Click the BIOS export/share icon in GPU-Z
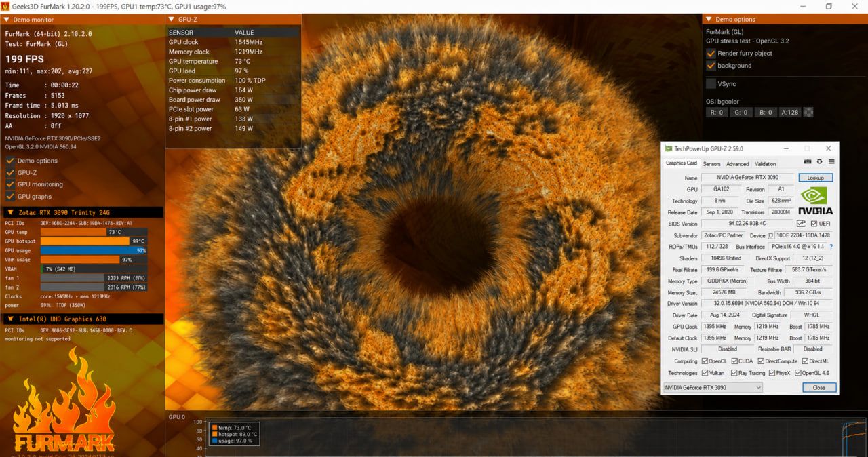The width and height of the screenshot is (868, 457). (802, 223)
